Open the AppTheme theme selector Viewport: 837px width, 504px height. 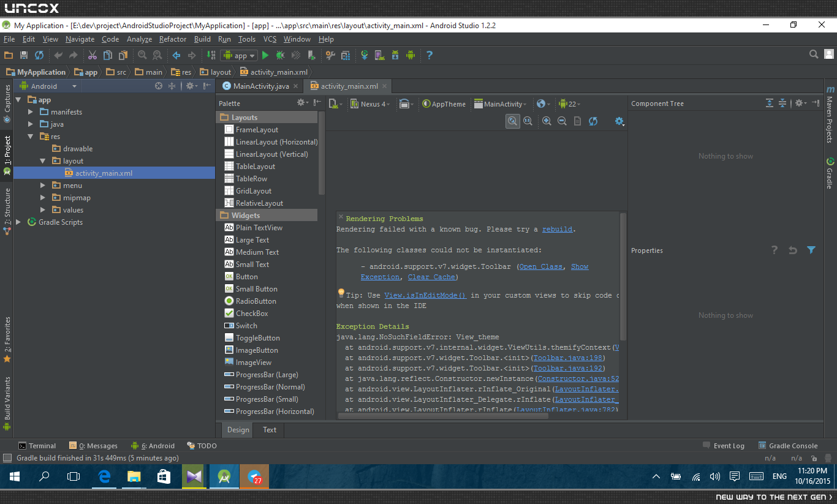(444, 103)
